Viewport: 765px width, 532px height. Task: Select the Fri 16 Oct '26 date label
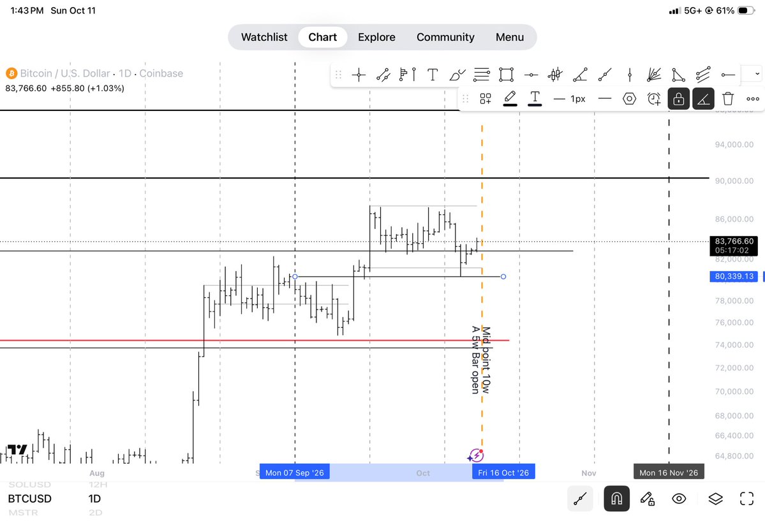click(x=503, y=473)
